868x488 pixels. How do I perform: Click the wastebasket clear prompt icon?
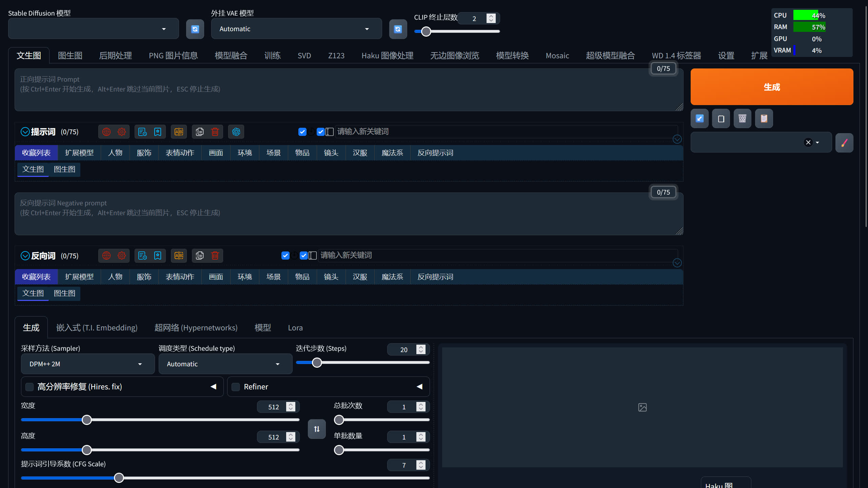742,118
